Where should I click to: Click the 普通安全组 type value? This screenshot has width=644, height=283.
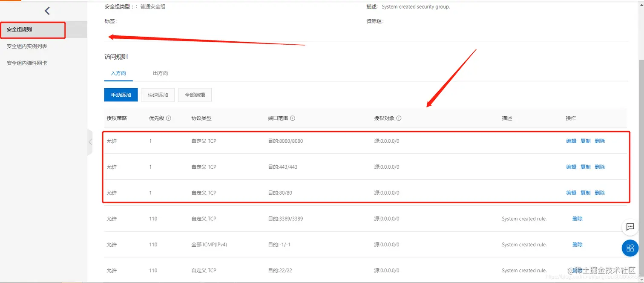click(x=153, y=7)
